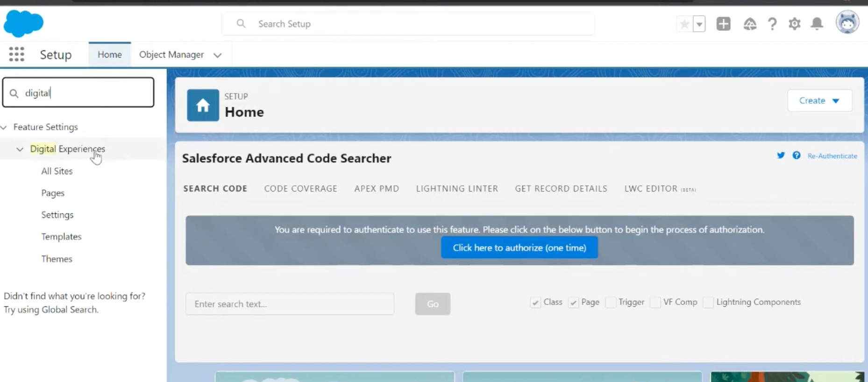
Task: Open the notifications bell
Action: tap(817, 24)
